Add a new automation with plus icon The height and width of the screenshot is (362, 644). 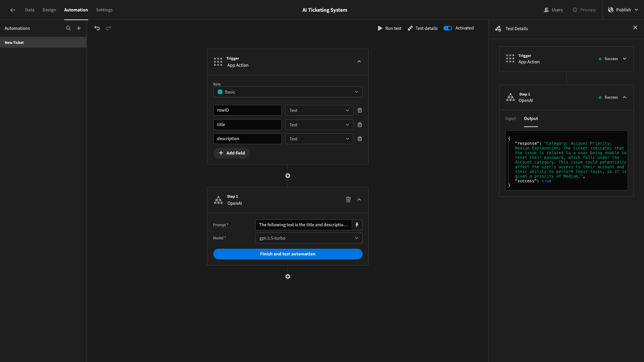click(79, 28)
